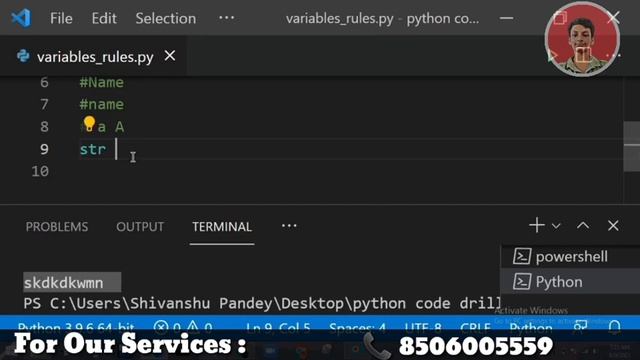The image size is (640, 360).
Task: Open the File menu
Action: point(61,18)
